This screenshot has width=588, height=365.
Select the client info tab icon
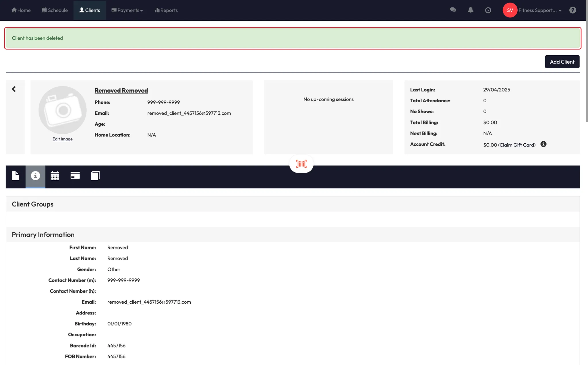35,176
